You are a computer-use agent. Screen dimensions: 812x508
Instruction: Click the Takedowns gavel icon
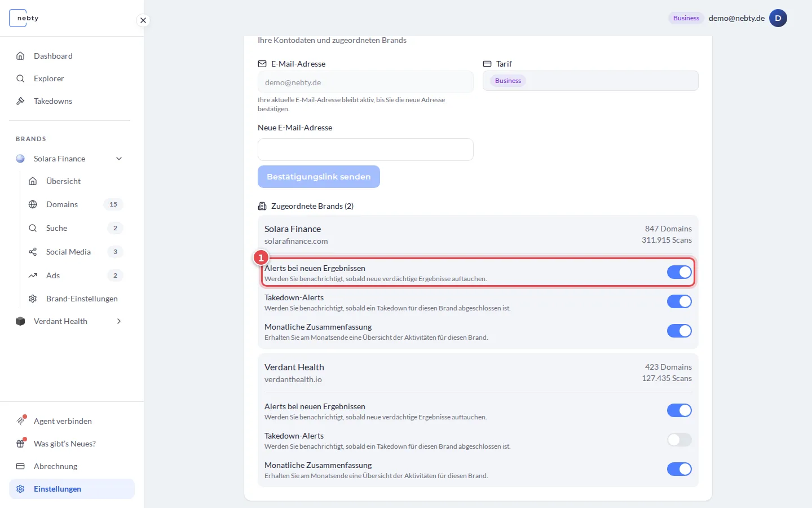tap(20, 101)
